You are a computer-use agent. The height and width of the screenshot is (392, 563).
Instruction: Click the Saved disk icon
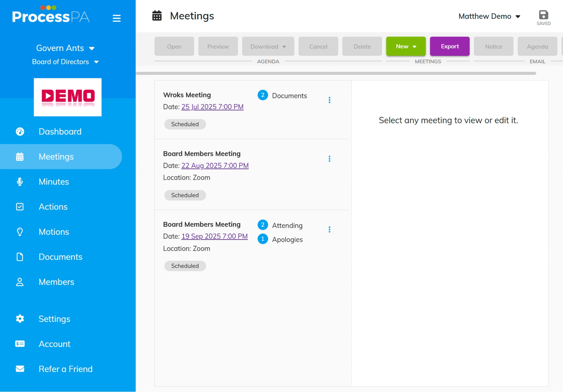tap(543, 15)
